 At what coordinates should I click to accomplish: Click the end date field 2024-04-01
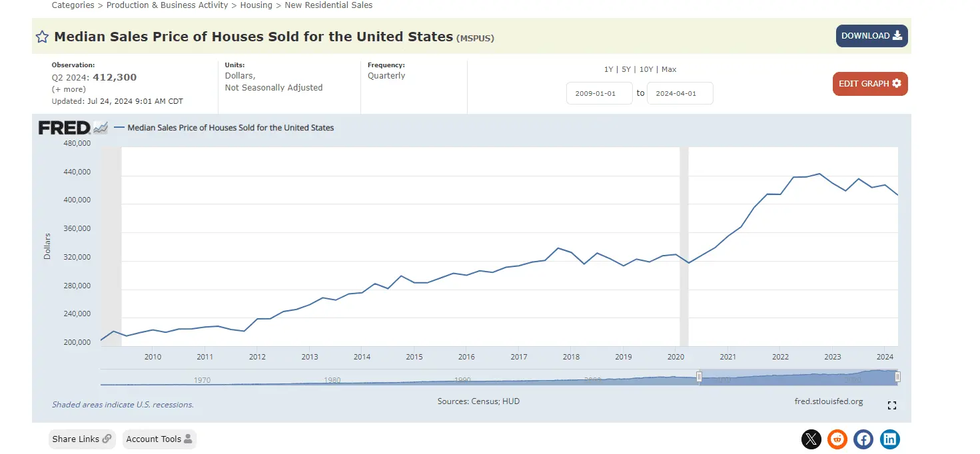click(x=680, y=93)
